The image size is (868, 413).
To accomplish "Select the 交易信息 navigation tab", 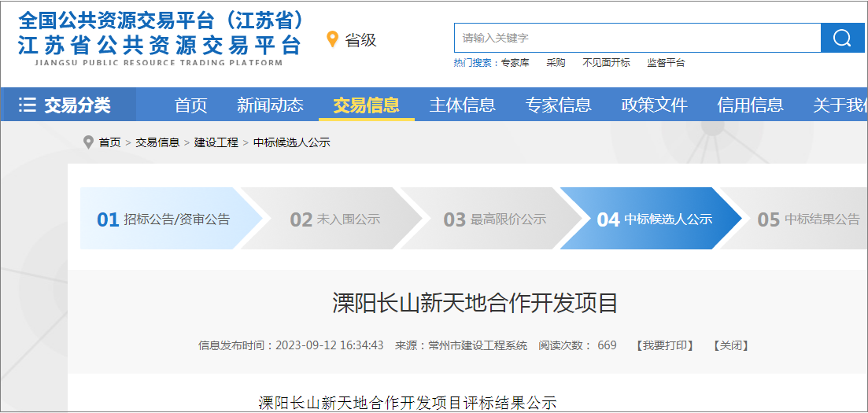I will (366, 105).
